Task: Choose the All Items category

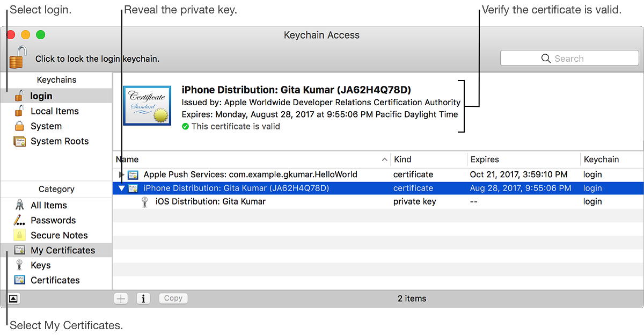Action: click(x=56, y=205)
